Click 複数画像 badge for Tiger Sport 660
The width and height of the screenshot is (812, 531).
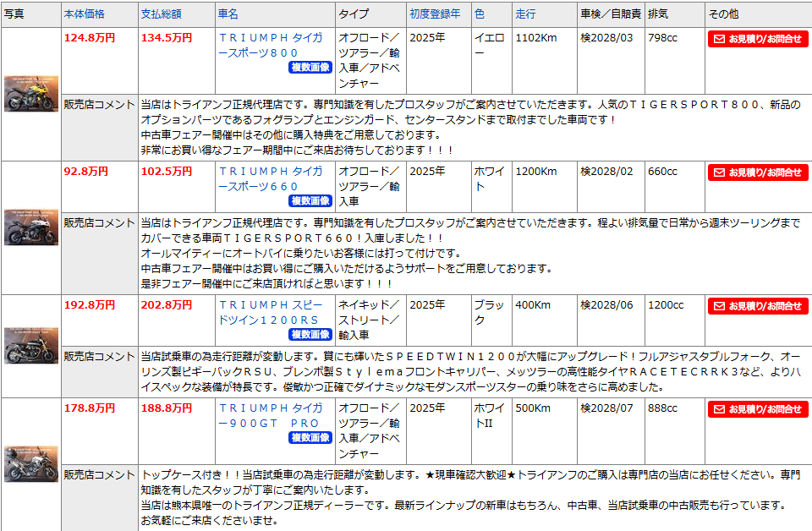pyautogui.click(x=310, y=201)
